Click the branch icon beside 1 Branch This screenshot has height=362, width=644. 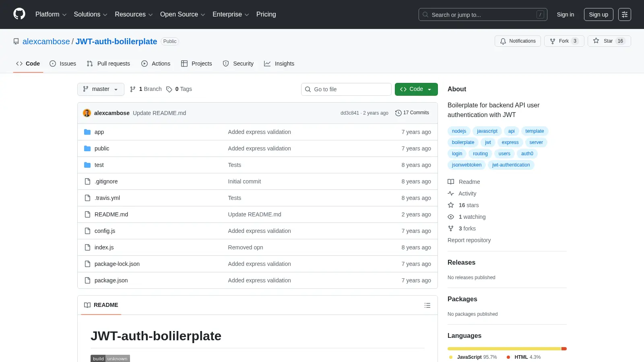pos(133,89)
